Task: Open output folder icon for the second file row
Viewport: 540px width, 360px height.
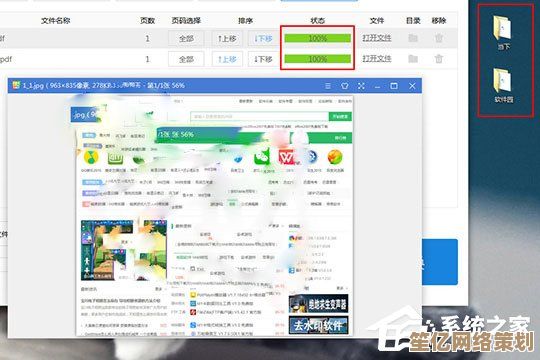Action: [413, 59]
